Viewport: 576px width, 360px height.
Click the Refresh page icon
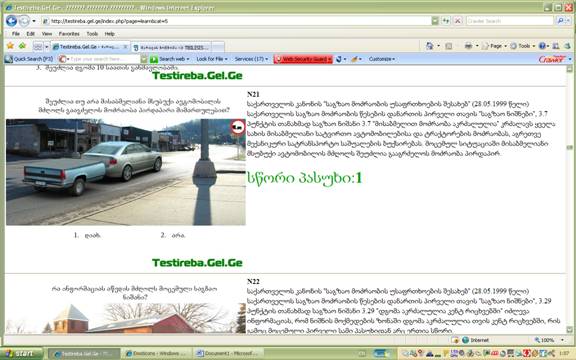point(446,21)
